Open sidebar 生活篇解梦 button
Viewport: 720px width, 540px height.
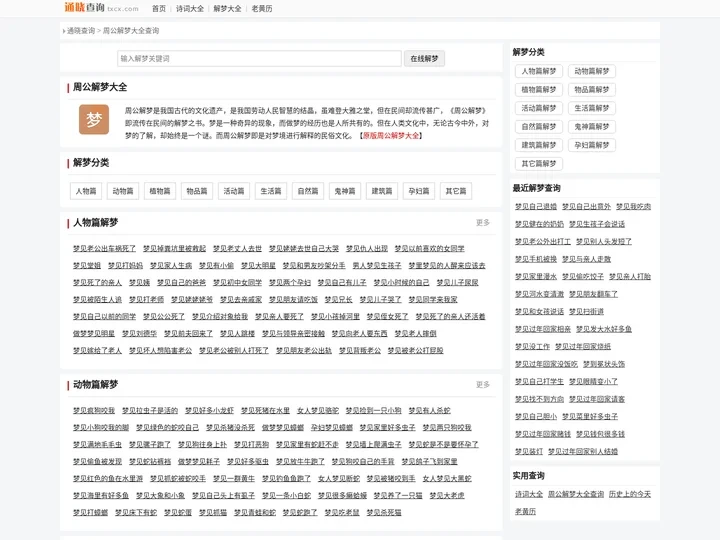click(x=592, y=108)
